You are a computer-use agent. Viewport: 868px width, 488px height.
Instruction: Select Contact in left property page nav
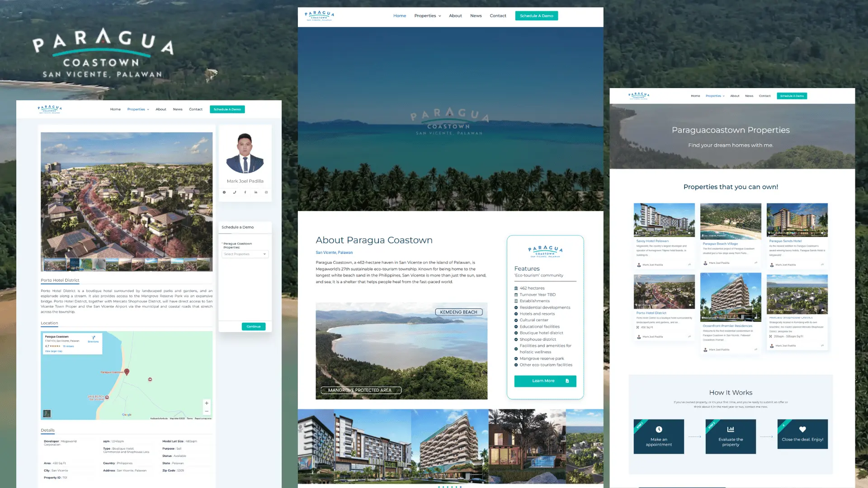tap(196, 109)
